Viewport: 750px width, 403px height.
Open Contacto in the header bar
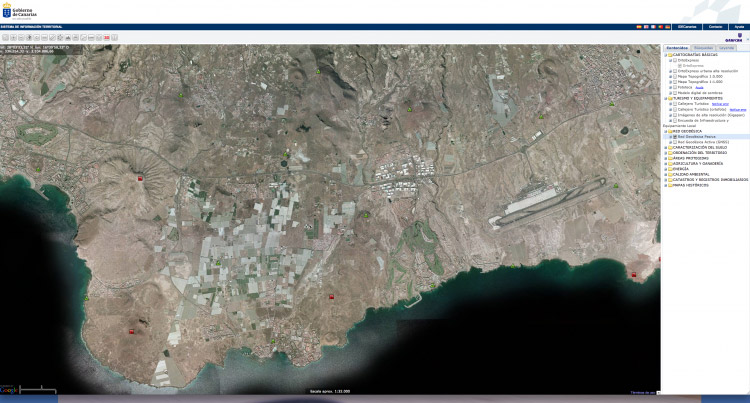coord(715,27)
